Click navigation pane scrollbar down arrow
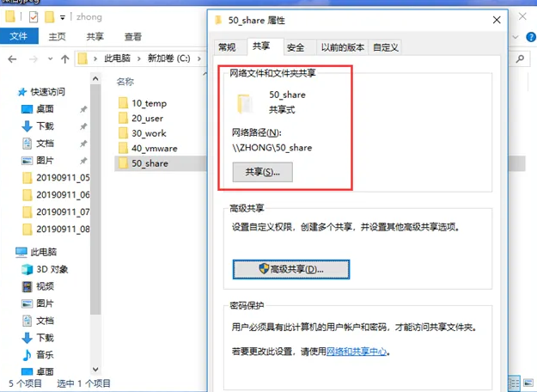This screenshot has height=392, width=537. tap(95, 370)
